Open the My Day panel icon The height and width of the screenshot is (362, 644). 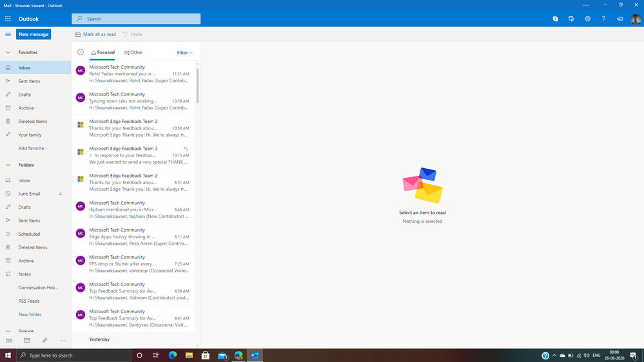tap(571, 19)
